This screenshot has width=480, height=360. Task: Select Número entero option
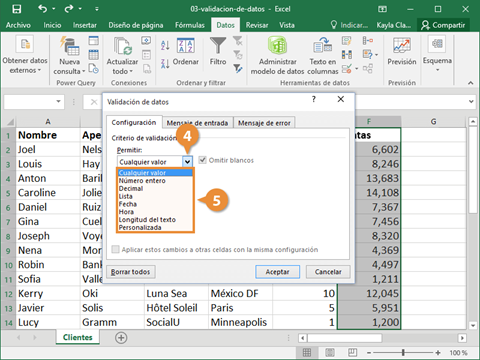155,181
